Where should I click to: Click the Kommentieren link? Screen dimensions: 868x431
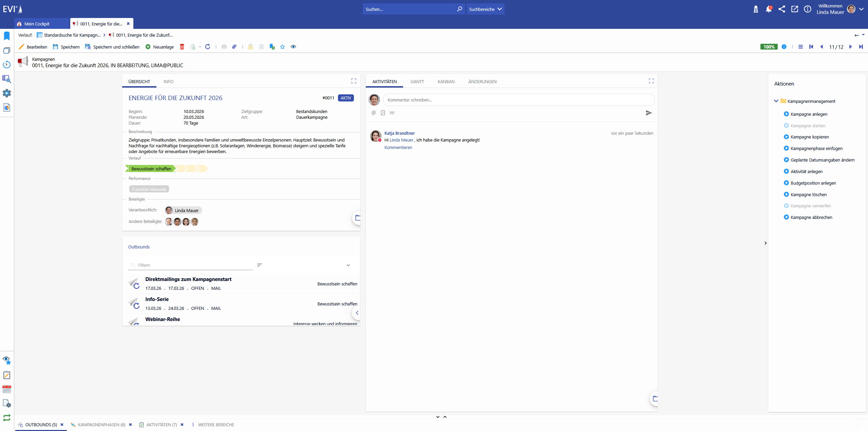point(398,147)
